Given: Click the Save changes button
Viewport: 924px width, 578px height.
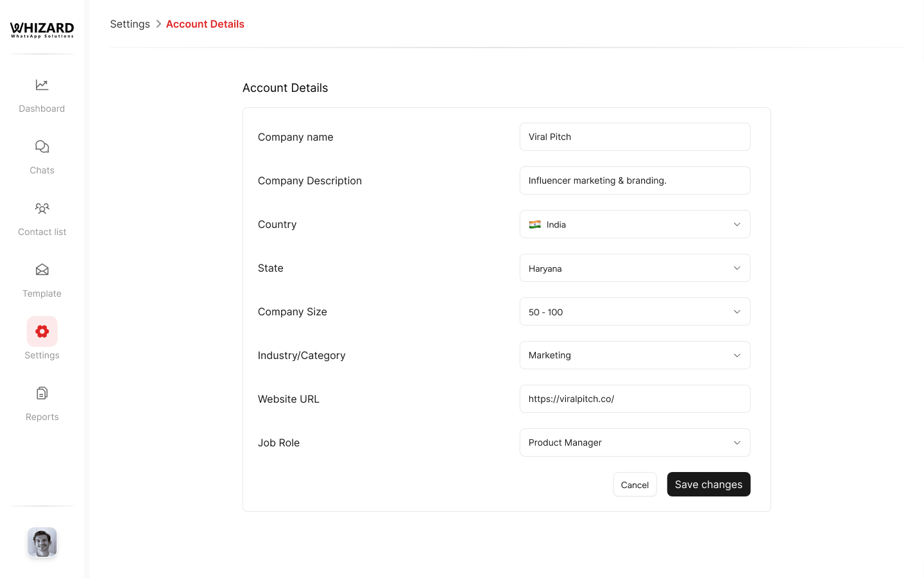Looking at the screenshot, I should 708,485.
